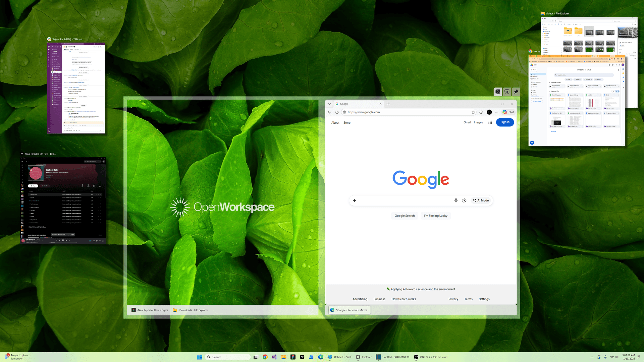Viewport: 644px width, 362px height.
Task: Click the pop-out arrow icon above the workspace
Action: pyautogui.click(x=507, y=92)
